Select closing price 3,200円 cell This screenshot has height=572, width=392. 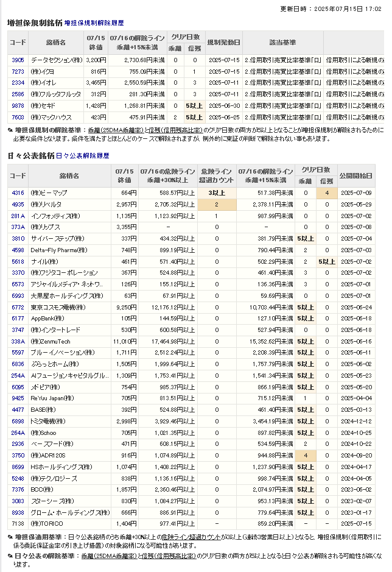(96, 60)
